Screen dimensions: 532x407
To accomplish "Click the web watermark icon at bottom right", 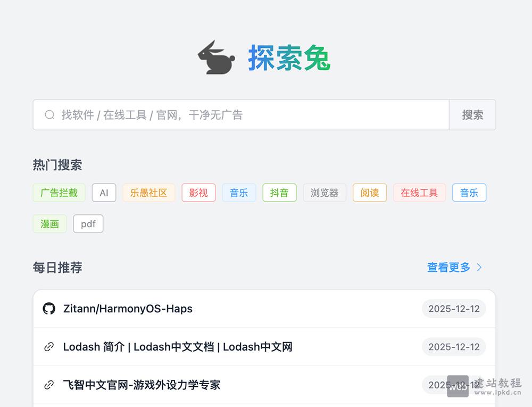I will coord(458,387).
